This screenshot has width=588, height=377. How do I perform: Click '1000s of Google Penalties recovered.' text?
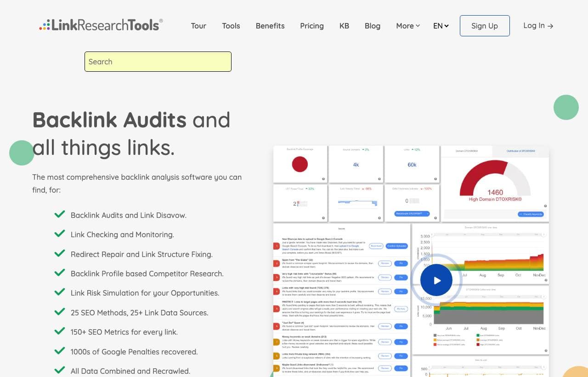(x=134, y=352)
